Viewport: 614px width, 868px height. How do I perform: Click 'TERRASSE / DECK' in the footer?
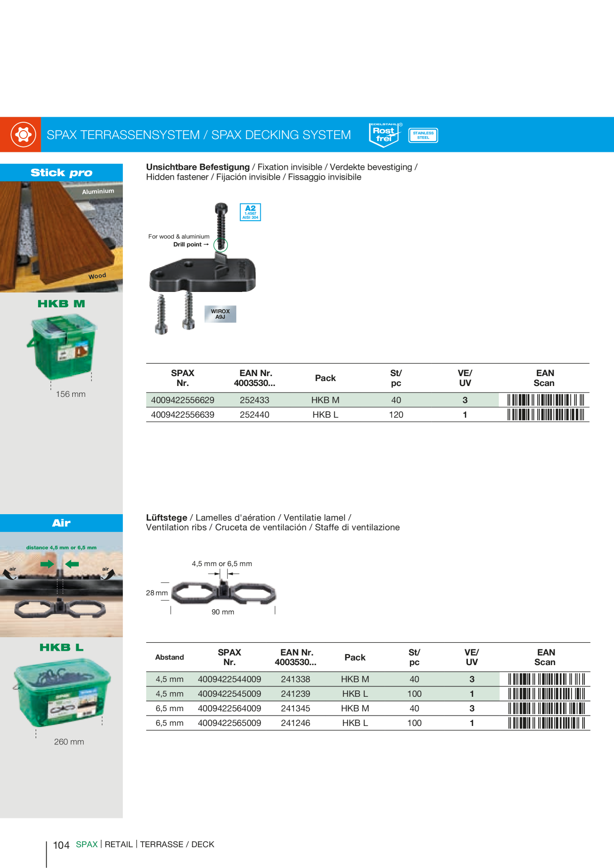(x=177, y=845)
